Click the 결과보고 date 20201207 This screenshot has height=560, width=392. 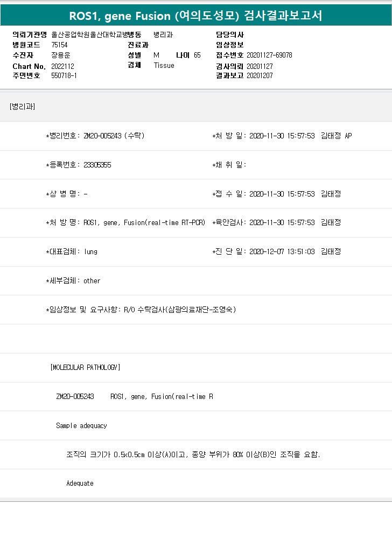(260, 75)
